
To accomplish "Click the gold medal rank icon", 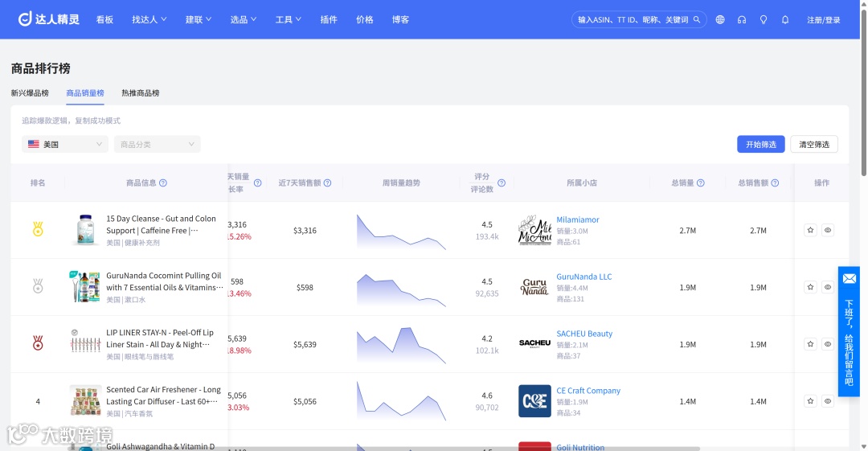I will (x=38, y=229).
